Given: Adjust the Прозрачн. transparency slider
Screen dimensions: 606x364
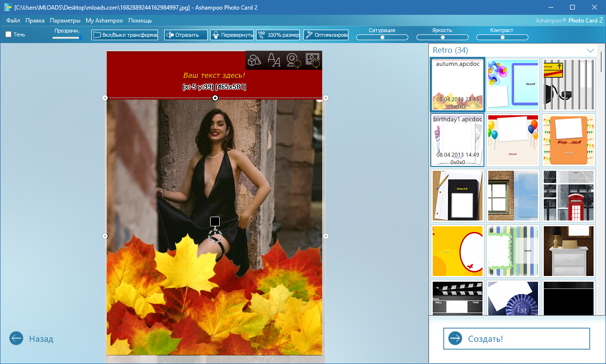Looking at the screenshot, I should click(67, 37).
